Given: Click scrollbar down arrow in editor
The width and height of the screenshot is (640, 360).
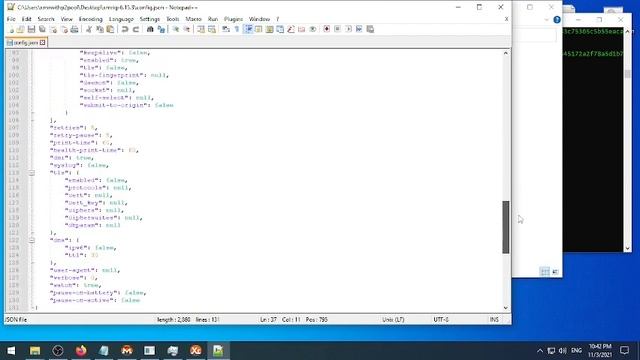Looking at the screenshot, I should [506, 308].
